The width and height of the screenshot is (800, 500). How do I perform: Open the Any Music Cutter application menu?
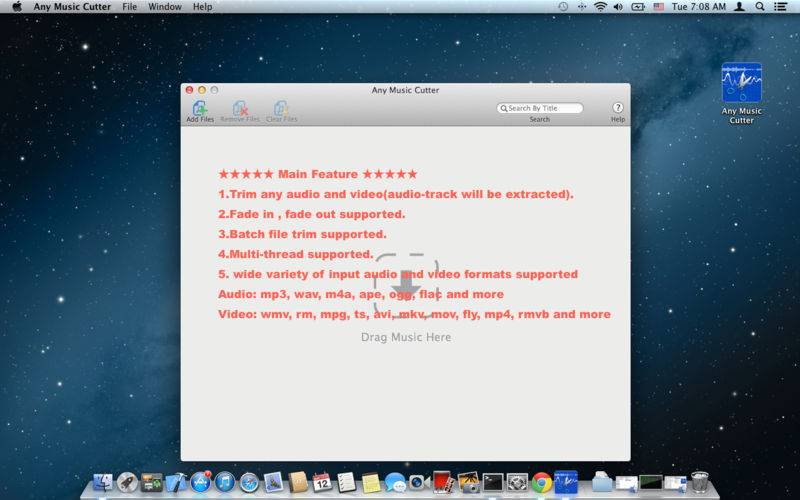[72, 7]
